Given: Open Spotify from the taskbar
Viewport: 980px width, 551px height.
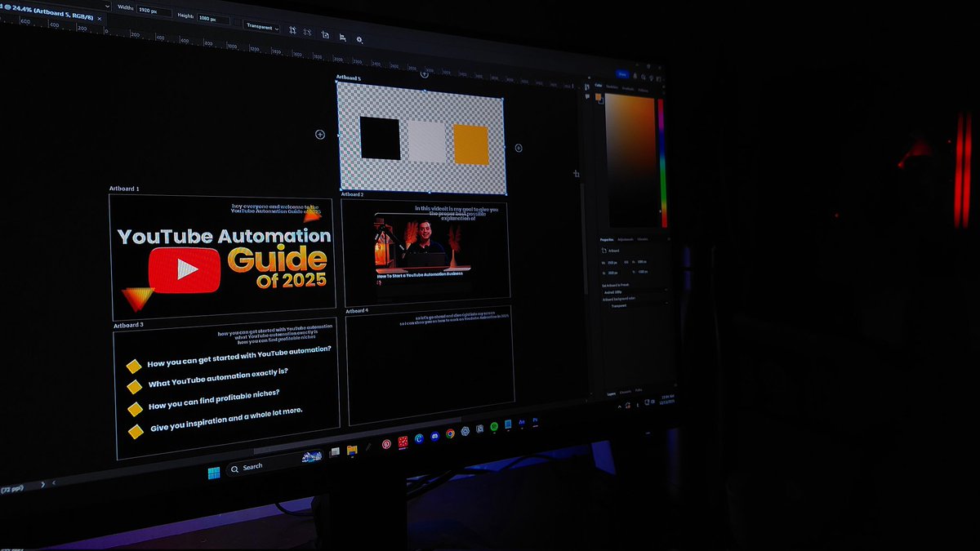Looking at the screenshot, I should (x=494, y=427).
